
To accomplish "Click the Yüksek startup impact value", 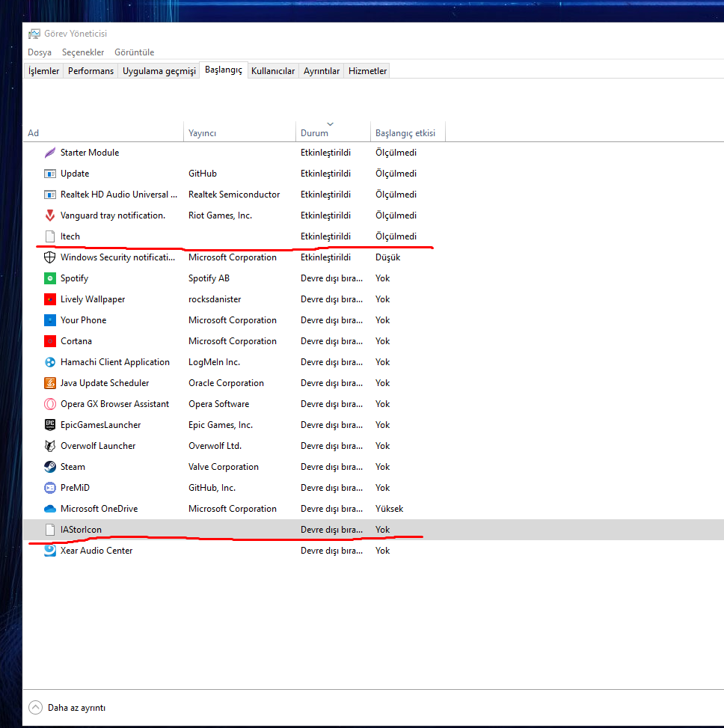I will [x=390, y=509].
